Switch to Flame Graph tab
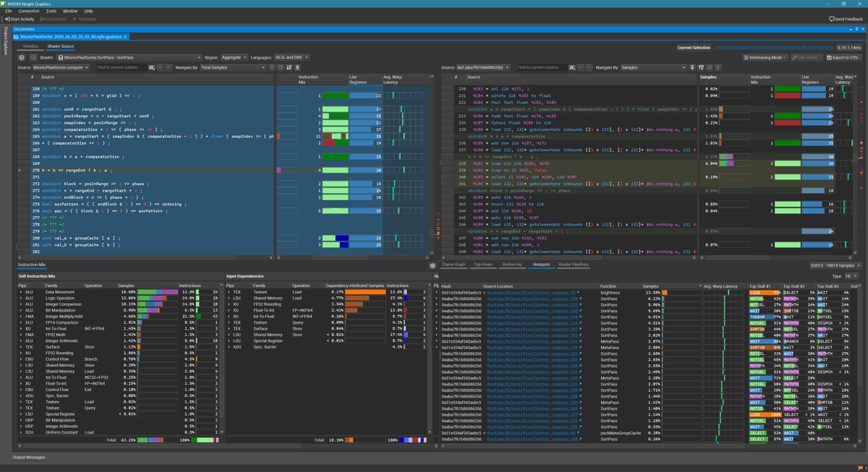 coord(454,265)
